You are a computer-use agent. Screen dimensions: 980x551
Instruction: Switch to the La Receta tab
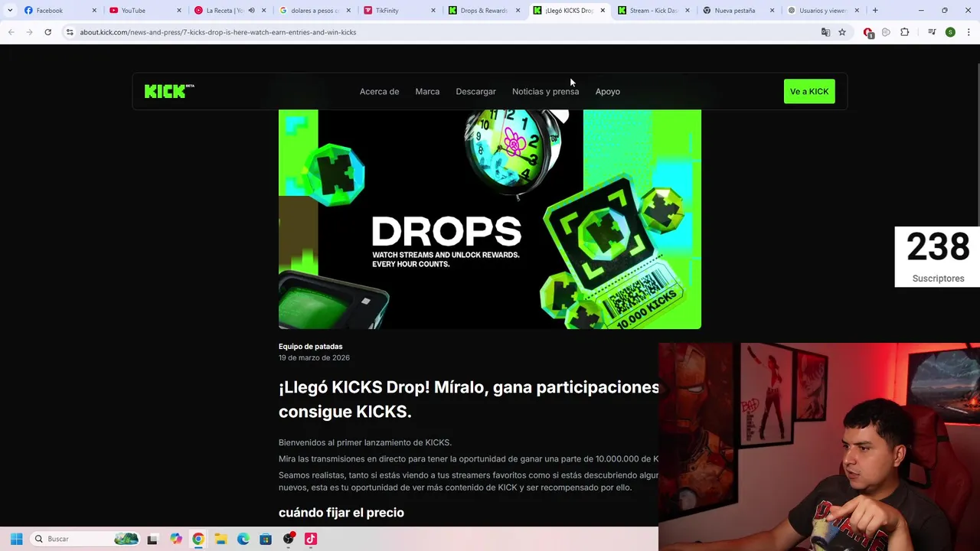(230, 11)
